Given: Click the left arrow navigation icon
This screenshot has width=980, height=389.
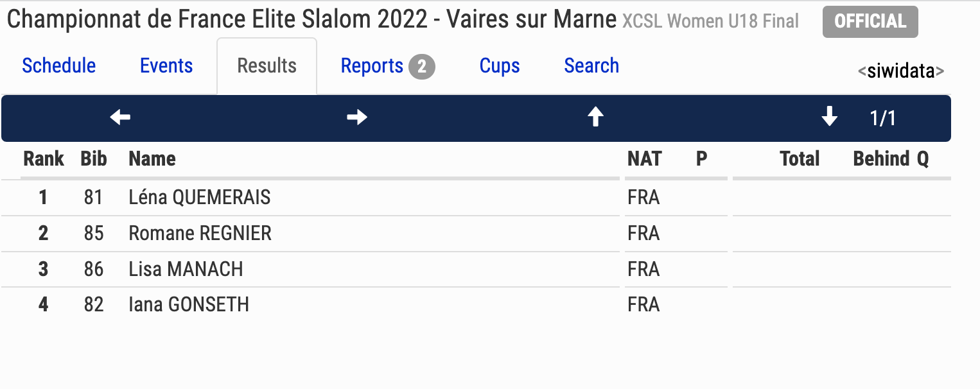Looking at the screenshot, I should click(120, 117).
